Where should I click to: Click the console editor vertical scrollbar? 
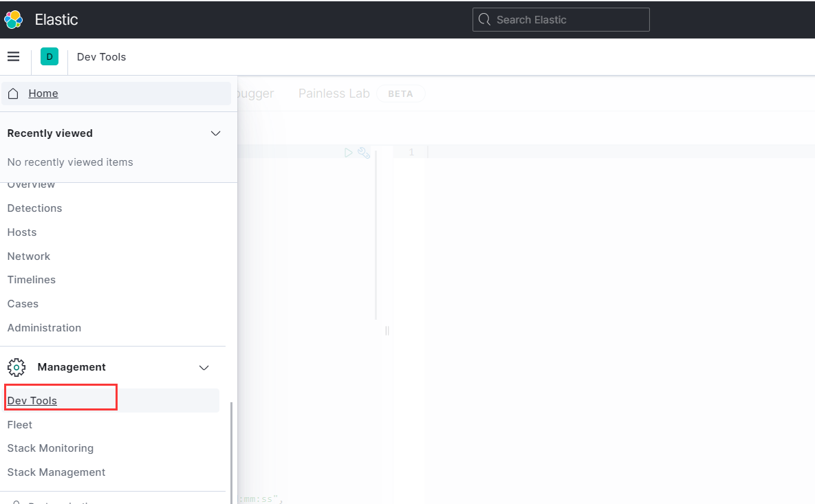pos(376,235)
